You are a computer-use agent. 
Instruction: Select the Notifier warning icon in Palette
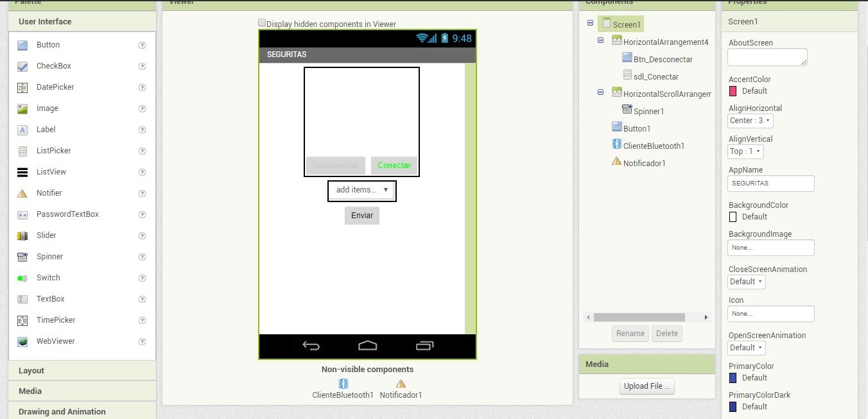click(22, 192)
